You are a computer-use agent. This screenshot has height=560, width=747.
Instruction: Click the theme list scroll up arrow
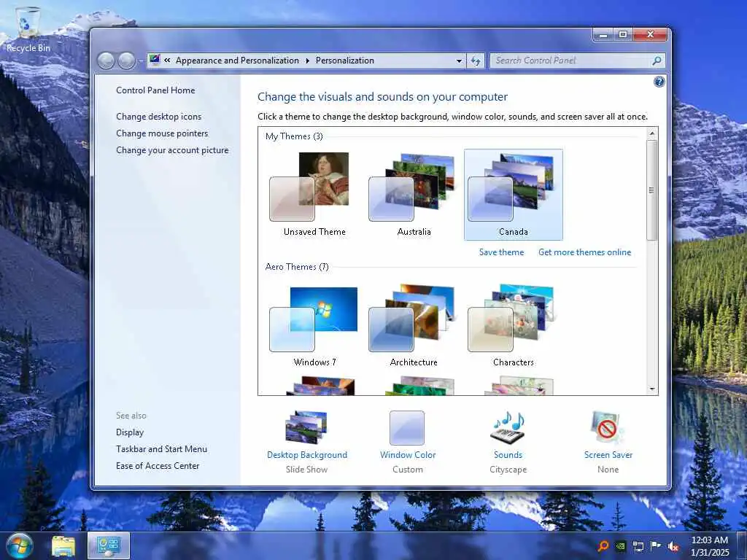point(652,134)
